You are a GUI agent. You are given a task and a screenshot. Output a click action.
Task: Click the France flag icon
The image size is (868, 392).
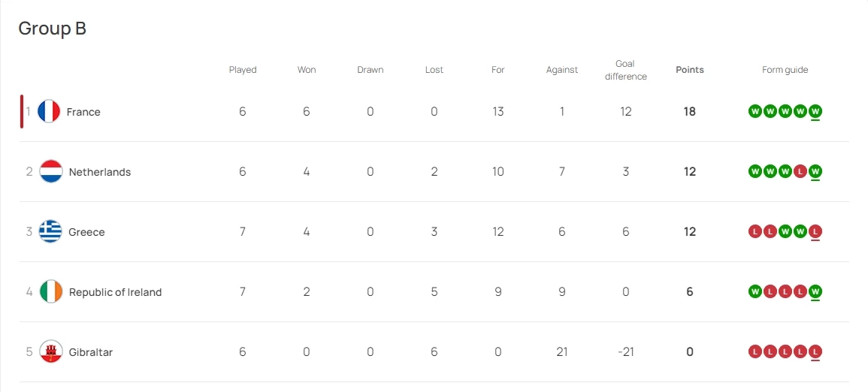[49, 112]
